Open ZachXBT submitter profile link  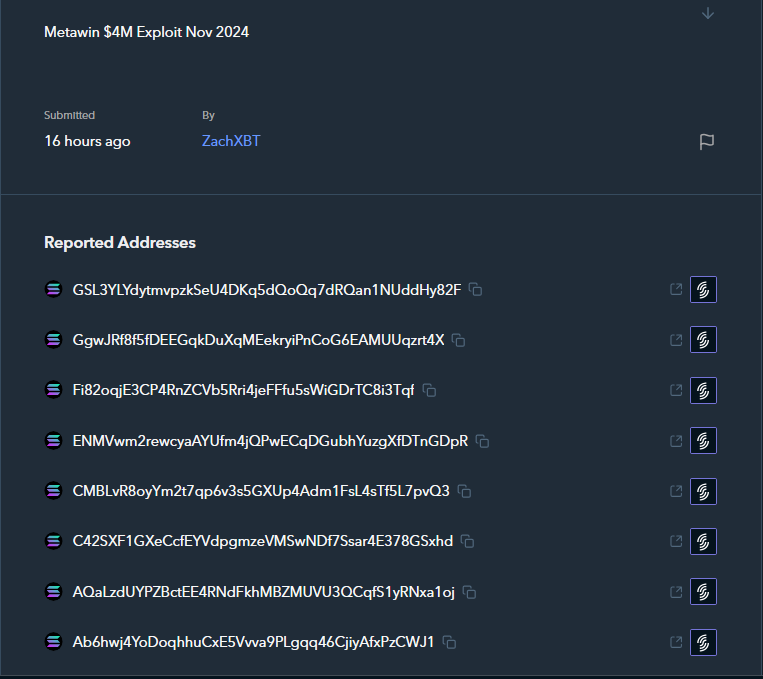tap(231, 141)
